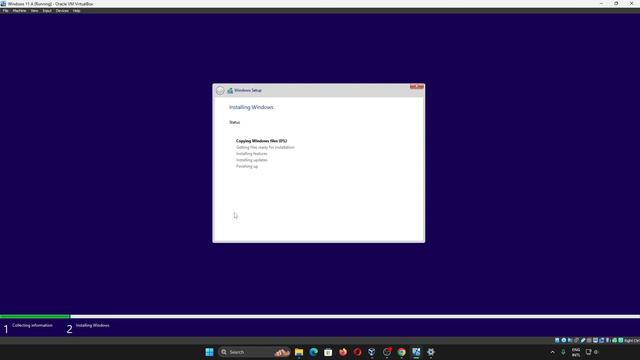Open the Input menu

point(47,11)
